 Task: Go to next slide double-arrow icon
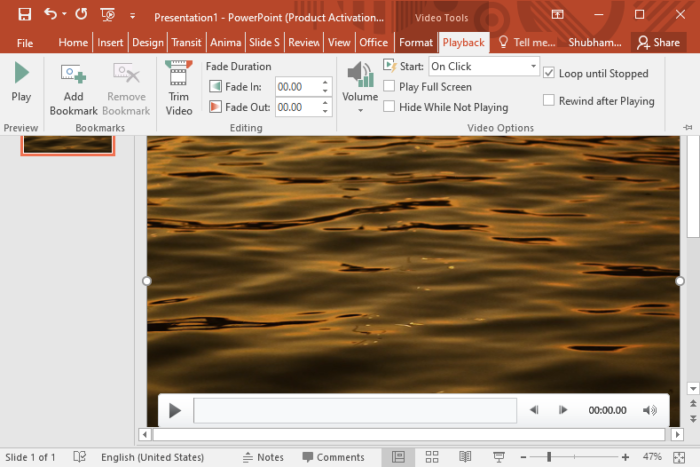coord(693,418)
